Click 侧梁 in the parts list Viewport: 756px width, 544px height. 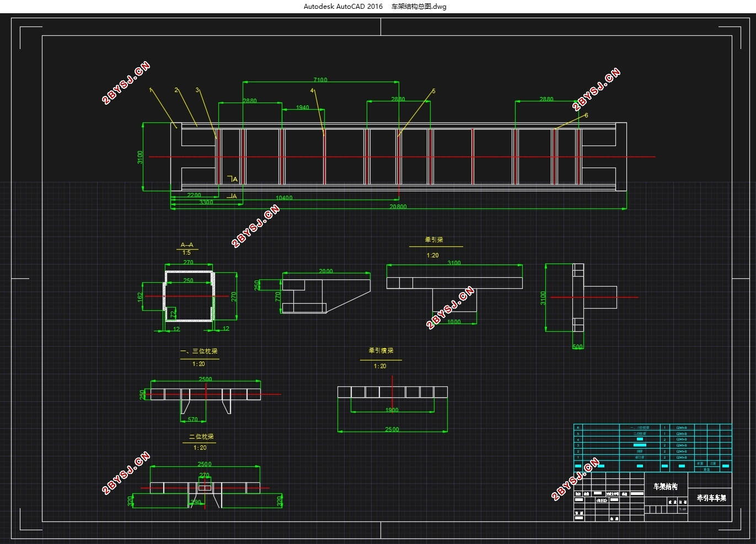point(640,451)
